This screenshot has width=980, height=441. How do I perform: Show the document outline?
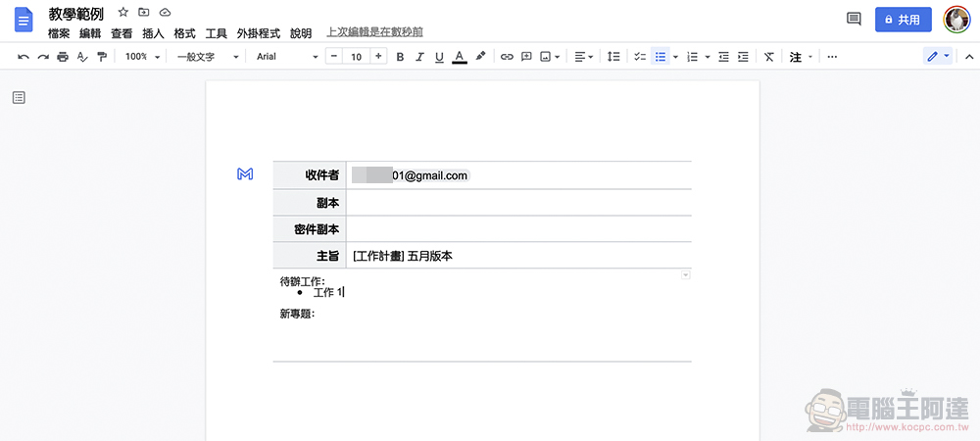pos(20,97)
